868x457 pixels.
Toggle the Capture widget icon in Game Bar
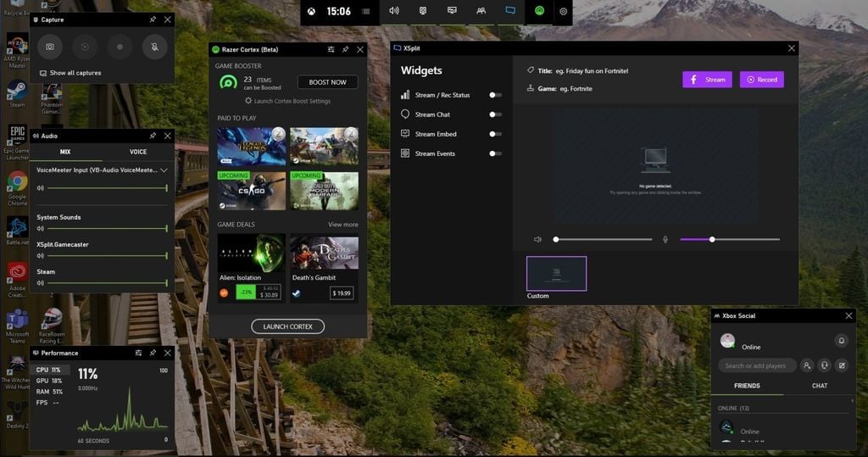(x=423, y=10)
